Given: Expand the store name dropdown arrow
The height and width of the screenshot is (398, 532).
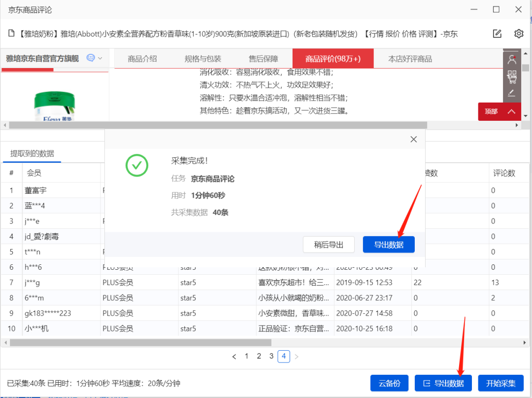Looking at the screenshot, I should tap(100, 58).
